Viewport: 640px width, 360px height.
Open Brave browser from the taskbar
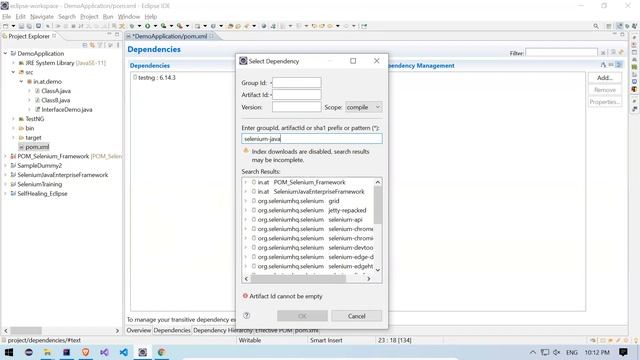85,352
